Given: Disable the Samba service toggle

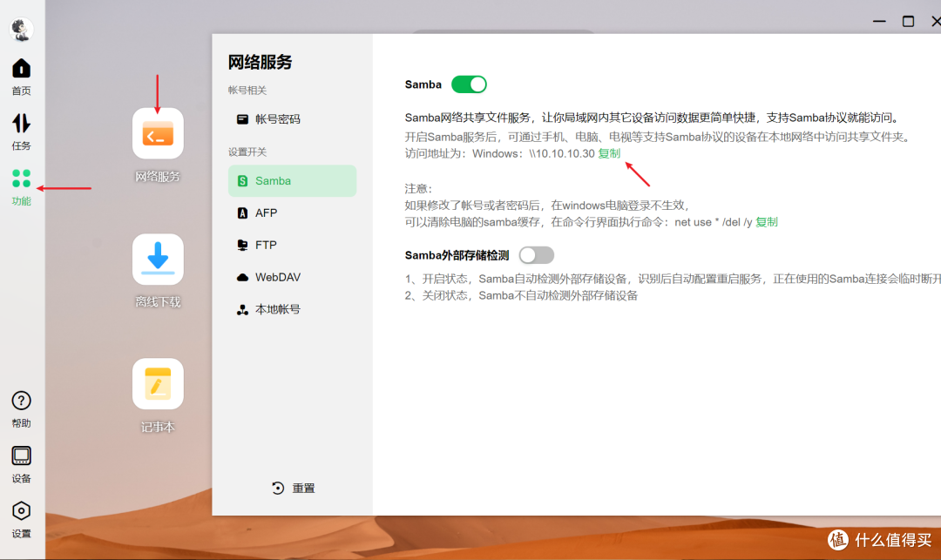Looking at the screenshot, I should (x=469, y=84).
